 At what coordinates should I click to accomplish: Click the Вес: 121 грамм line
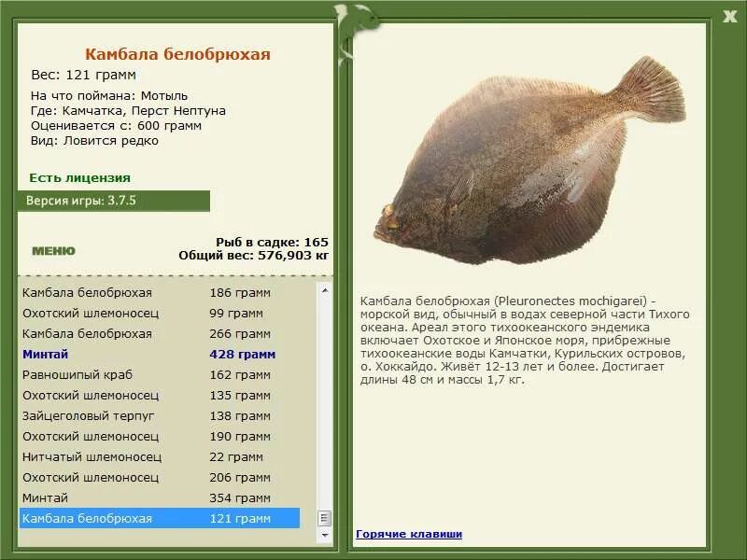[x=83, y=75]
